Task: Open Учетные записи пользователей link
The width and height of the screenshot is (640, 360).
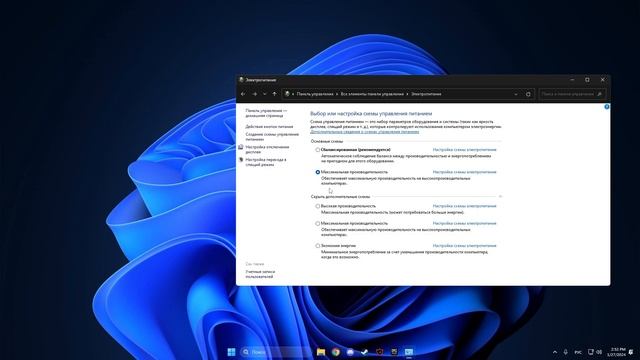Action: click(x=260, y=274)
